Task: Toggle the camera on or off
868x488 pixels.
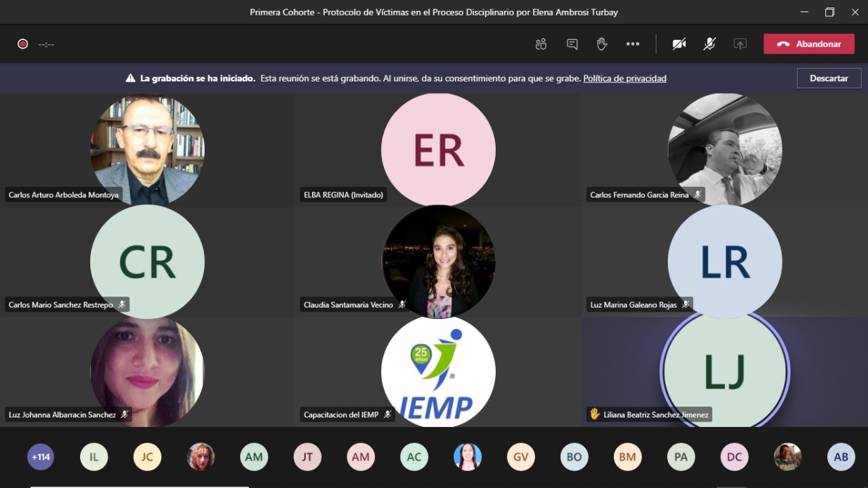Action: [679, 44]
